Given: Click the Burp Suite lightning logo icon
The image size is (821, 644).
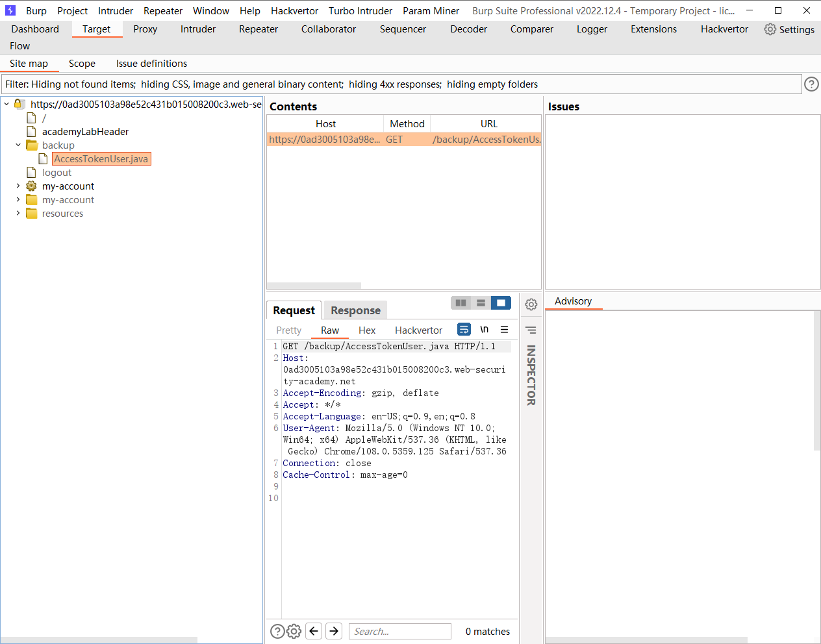Looking at the screenshot, I should (x=10, y=10).
